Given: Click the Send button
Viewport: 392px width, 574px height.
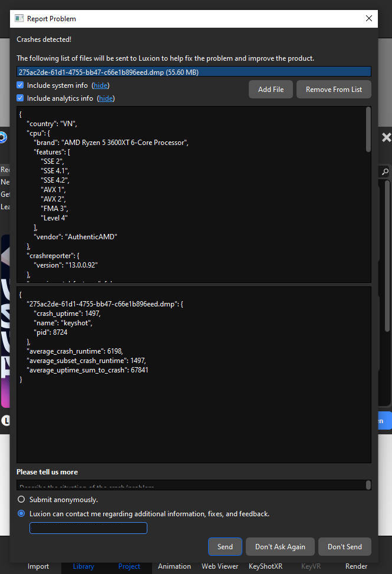Looking at the screenshot, I should (225, 546).
